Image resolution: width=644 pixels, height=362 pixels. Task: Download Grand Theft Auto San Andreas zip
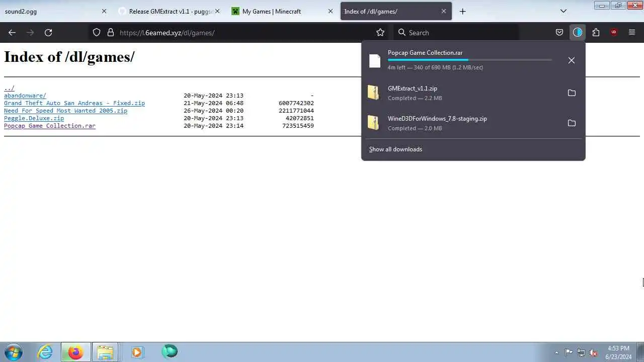point(74,103)
